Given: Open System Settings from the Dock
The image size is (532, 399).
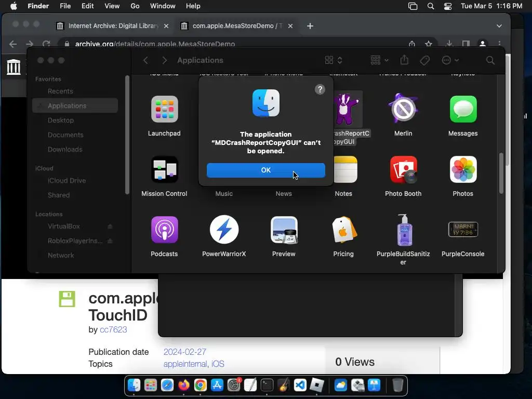Looking at the screenshot, I should 234,385.
